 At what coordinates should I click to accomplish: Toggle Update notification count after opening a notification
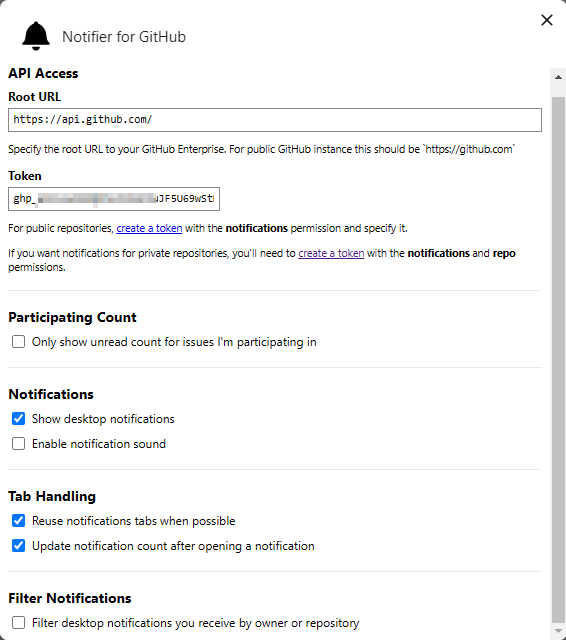18,546
